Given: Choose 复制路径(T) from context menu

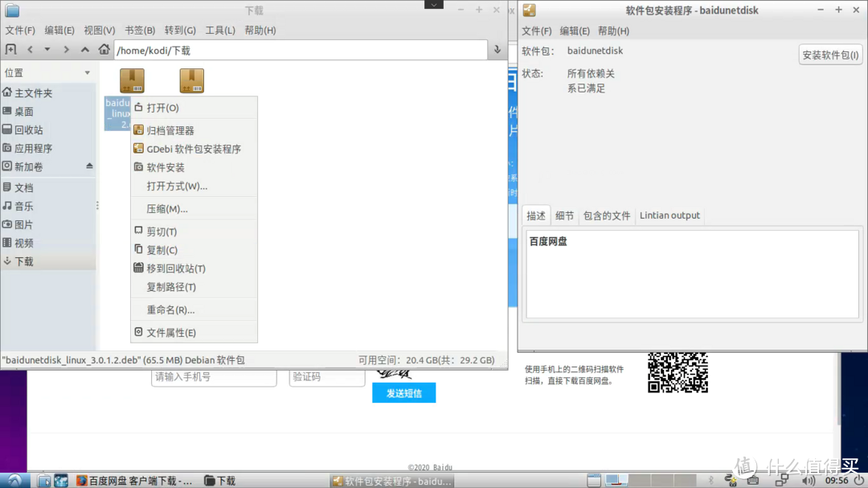Looking at the screenshot, I should click(x=194, y=287).
